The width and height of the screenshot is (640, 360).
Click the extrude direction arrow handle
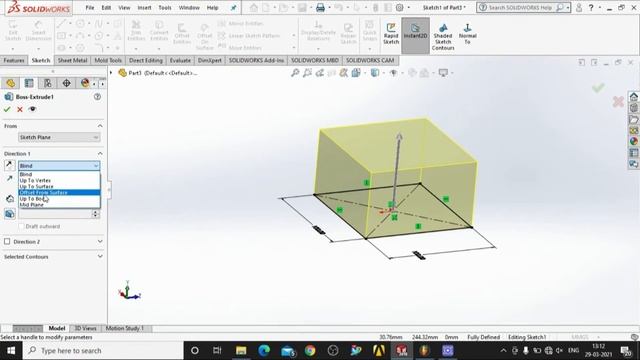click(399, 138)
